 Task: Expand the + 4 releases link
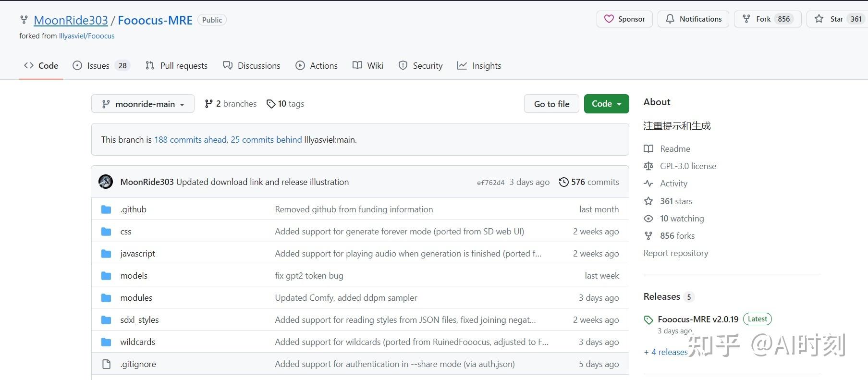666,352
